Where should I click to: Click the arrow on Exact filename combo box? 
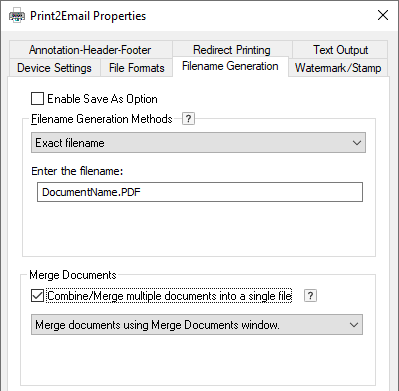coord(357,143)
